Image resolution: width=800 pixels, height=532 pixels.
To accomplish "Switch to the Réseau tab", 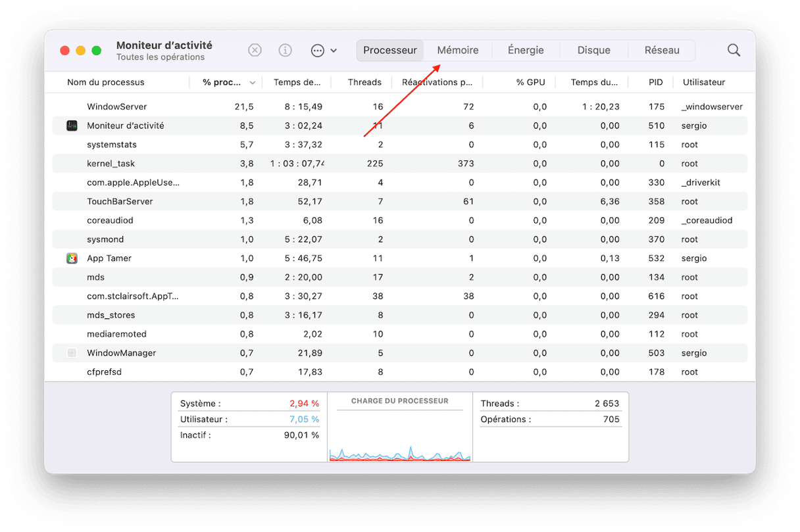I will coord(662,50).
